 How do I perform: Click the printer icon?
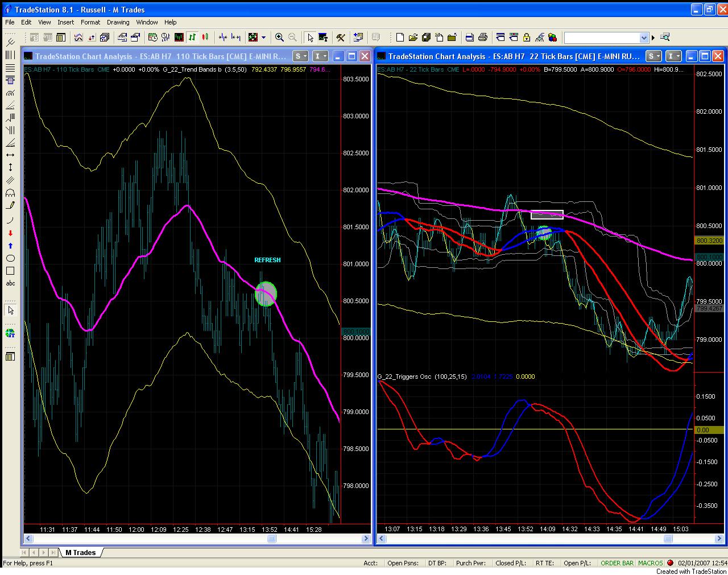(483, 38)
